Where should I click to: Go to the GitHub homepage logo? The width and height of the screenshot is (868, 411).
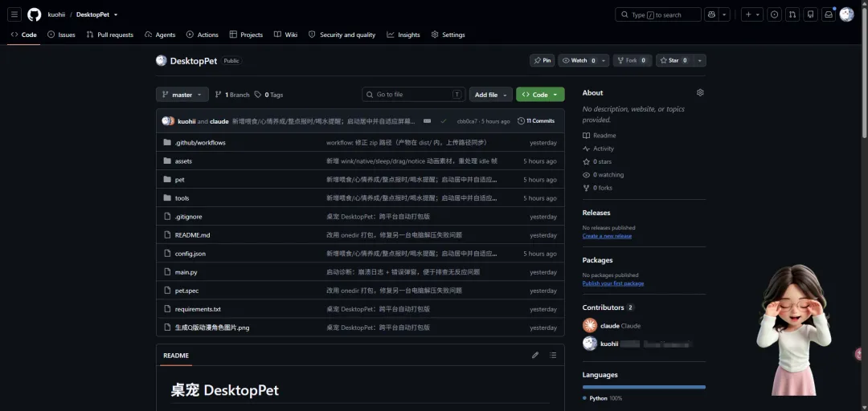pyautogui.click(x=35, y=14)
